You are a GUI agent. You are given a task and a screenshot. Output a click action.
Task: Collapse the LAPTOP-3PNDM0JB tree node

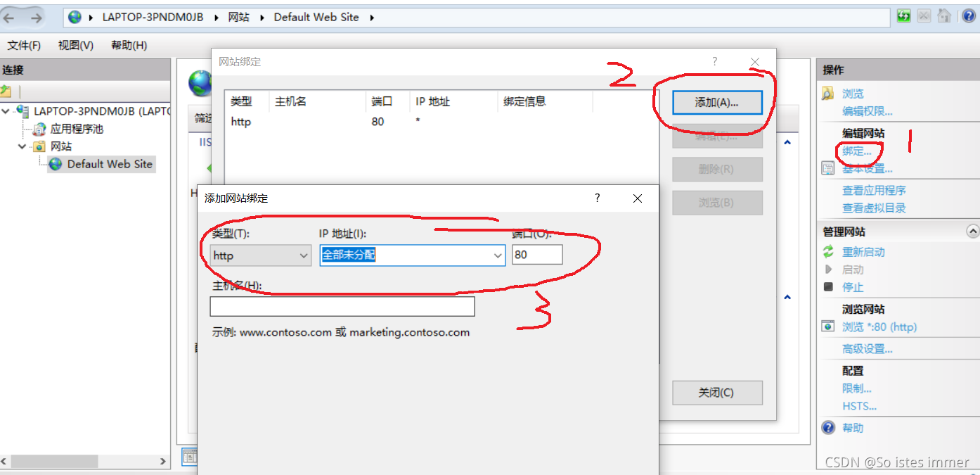point(7,111)
